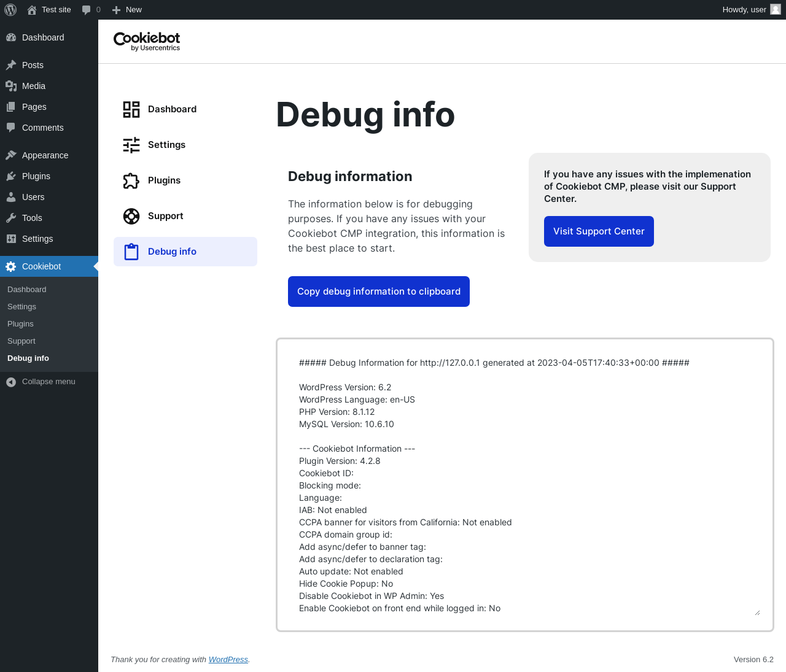The height and width of the screenshot is (672, 786).
Task: Click the 'MySQL Version: 10.6.10' line
Action: (x=346, y=424)
